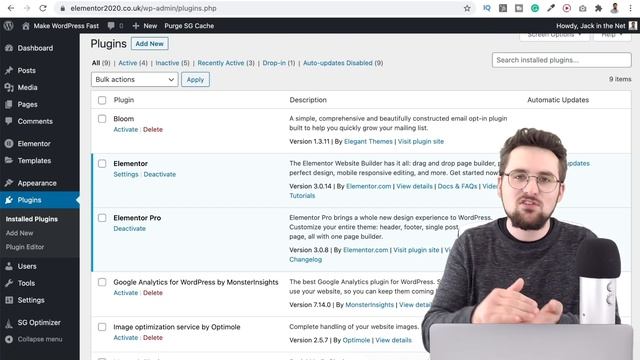Open Appearance in the sidebar
Viewport: 640px width, 360px height.
pyautogui.click(x=37, y=183)
